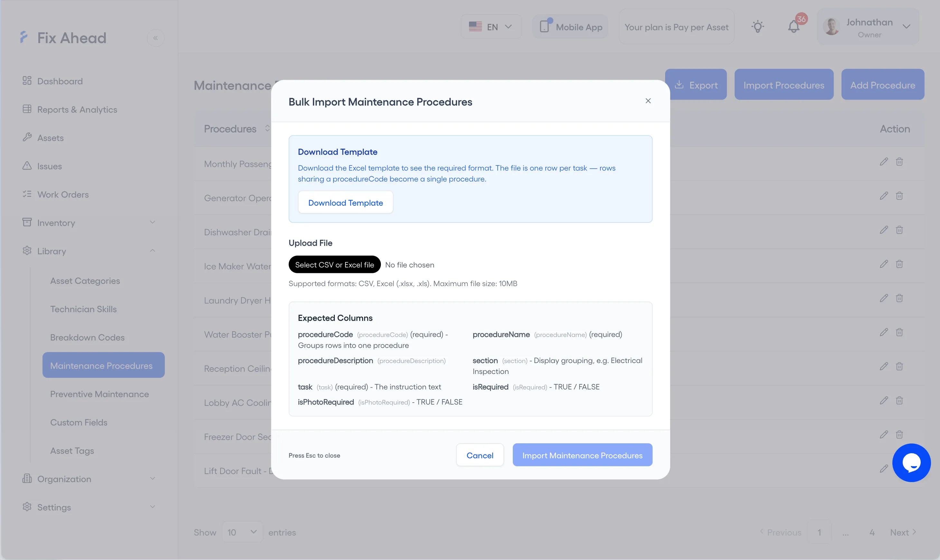Cancel the bulk import dialog
This screenshot has height=560, width=940.
pyautogui.click(x=480, y=455)
